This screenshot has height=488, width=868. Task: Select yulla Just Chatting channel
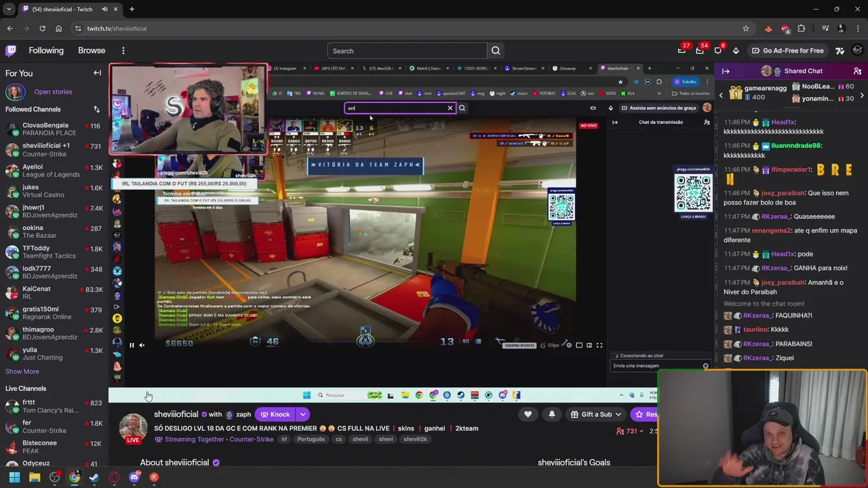[53, 353]
